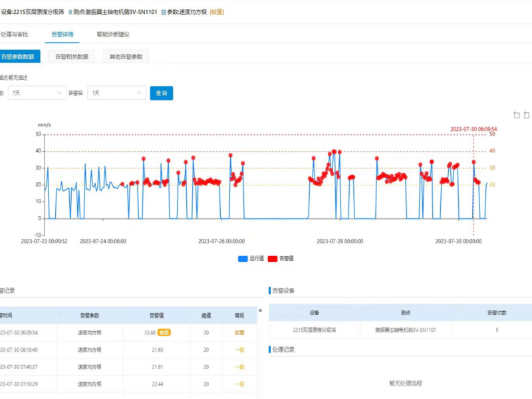Click the parameter icon beside 参数:速度均方根
Image resolution: width=532 pixels, height=399 pixels.
coord(164,12)
